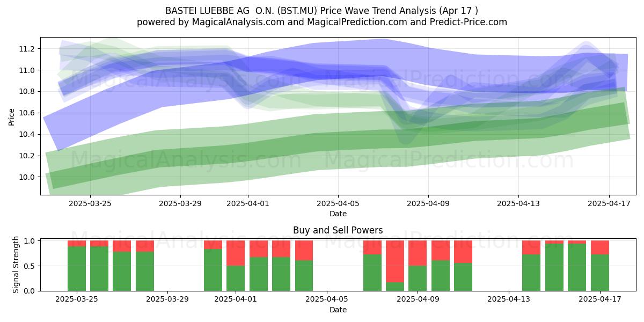Click the 11.0 price axis tick label
The width and height of the screenshot is (644, 322).
pos(27,70)
